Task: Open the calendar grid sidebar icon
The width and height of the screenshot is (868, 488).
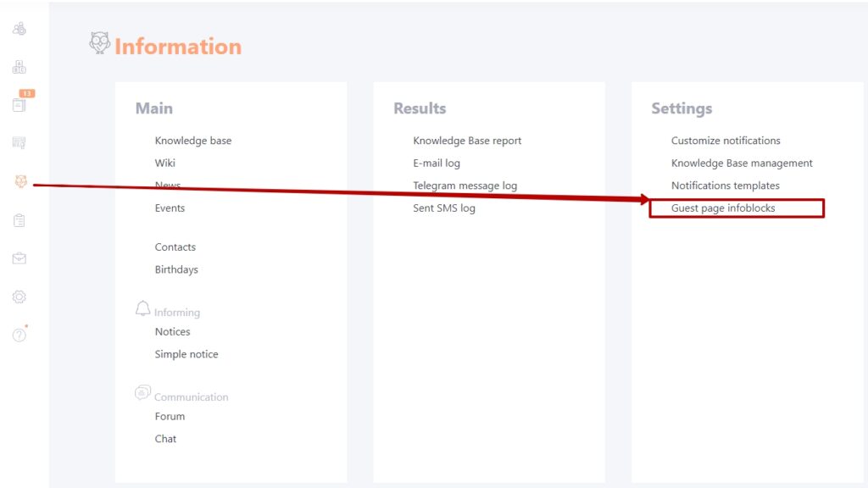Action: click(19, 142)
